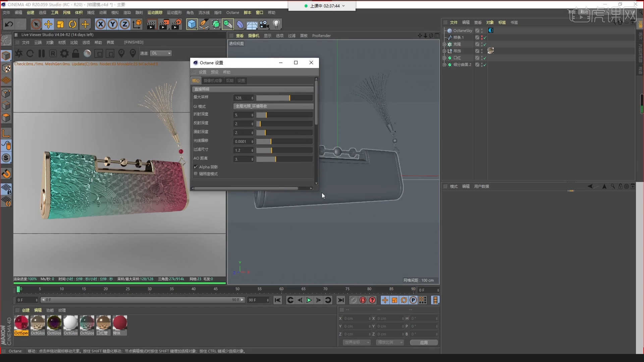Click the 光线偏移 value field 0.0001

(x=244, y=141)
